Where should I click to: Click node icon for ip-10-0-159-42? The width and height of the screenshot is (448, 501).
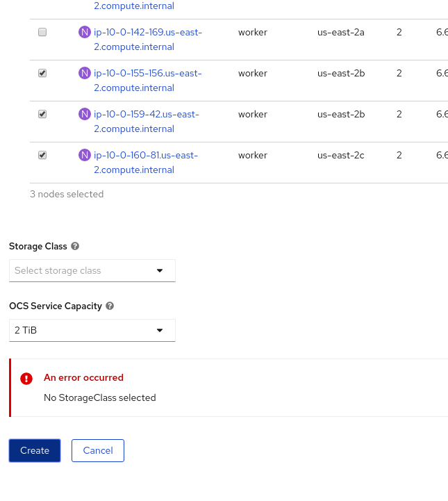85,114
